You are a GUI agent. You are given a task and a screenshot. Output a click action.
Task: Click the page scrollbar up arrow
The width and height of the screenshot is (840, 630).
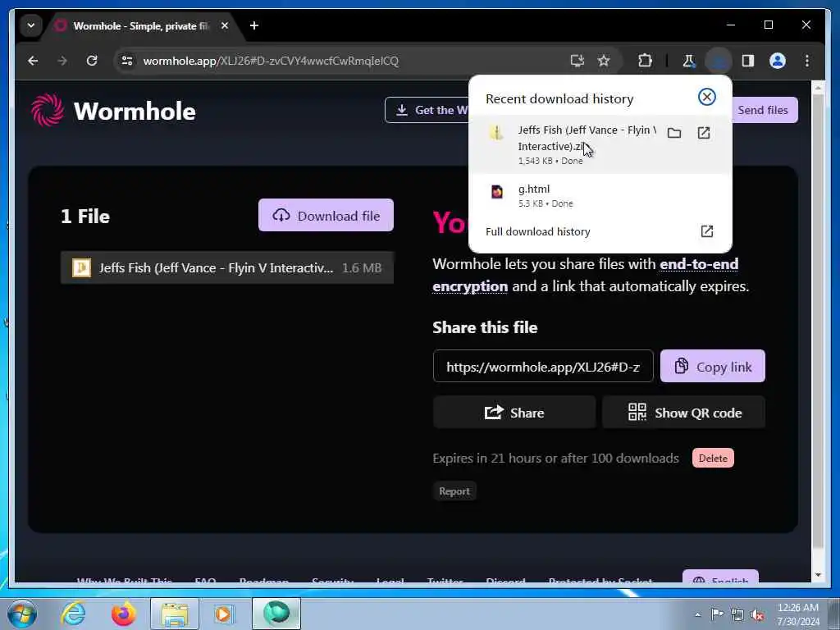[818, 87]
